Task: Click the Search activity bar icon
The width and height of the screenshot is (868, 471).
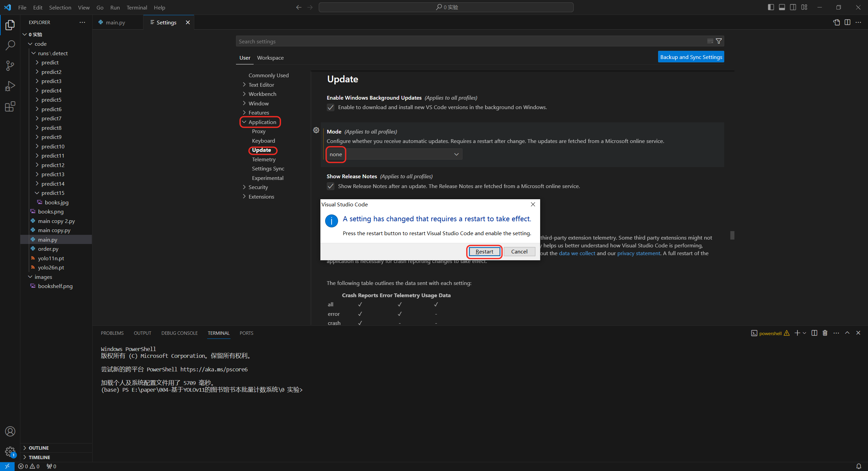Action: pos(10,45)
